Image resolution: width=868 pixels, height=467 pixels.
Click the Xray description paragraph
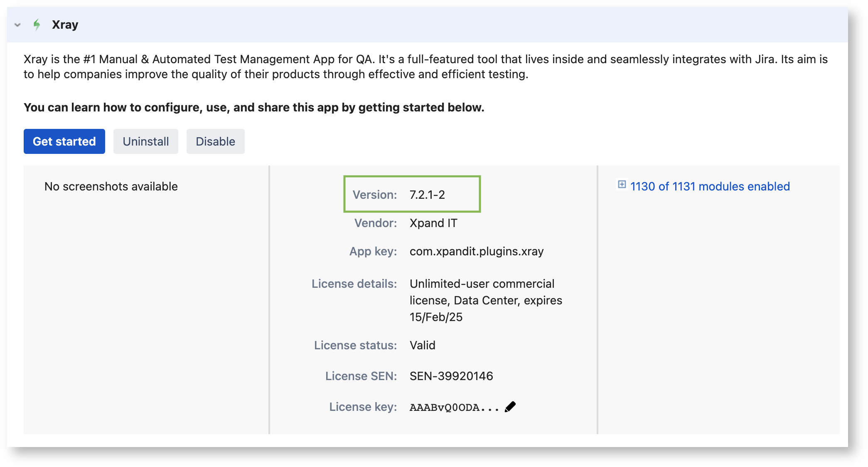(x=426, y=67)
